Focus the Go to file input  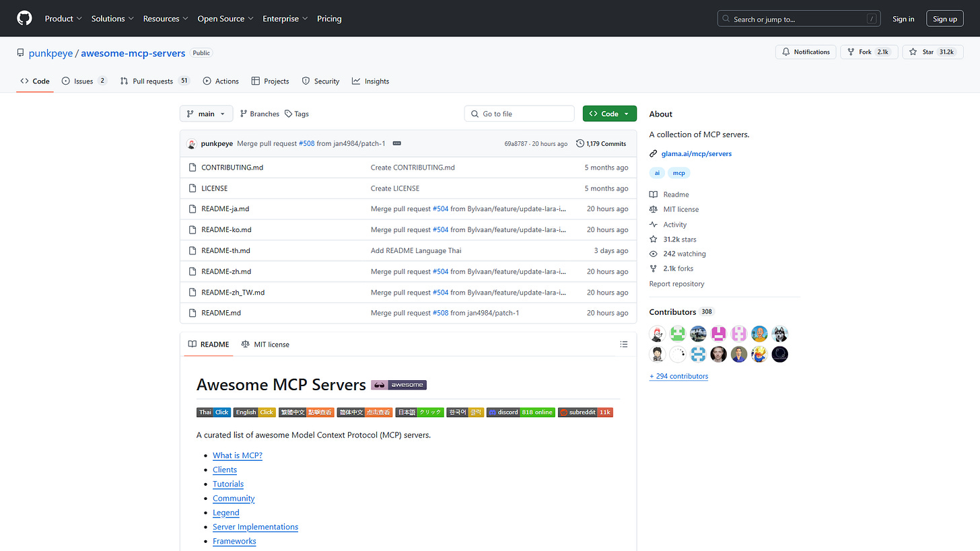519,114
